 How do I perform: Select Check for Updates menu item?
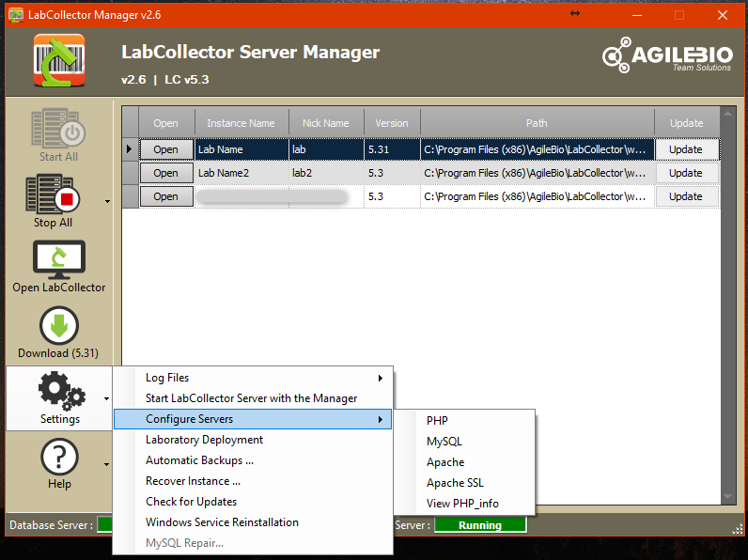[x=253, y=502]
